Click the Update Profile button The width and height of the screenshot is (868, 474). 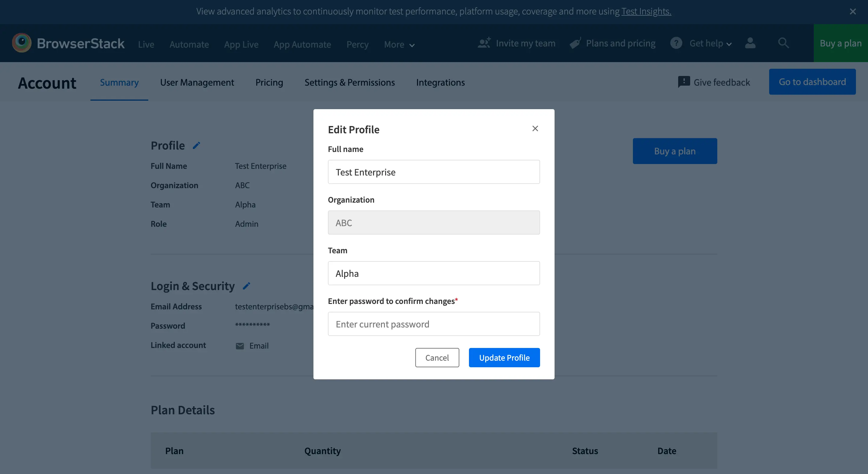tap(504, 357)
